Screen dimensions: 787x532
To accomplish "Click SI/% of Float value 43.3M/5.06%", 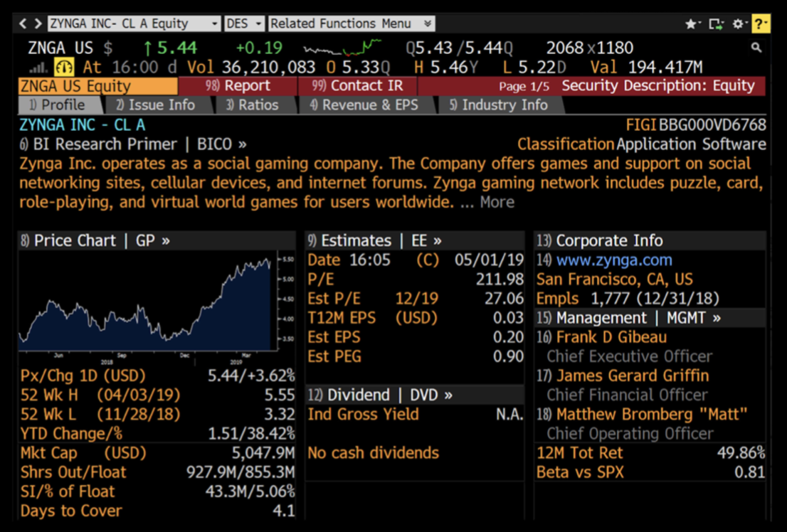I will tap(250, 492).
